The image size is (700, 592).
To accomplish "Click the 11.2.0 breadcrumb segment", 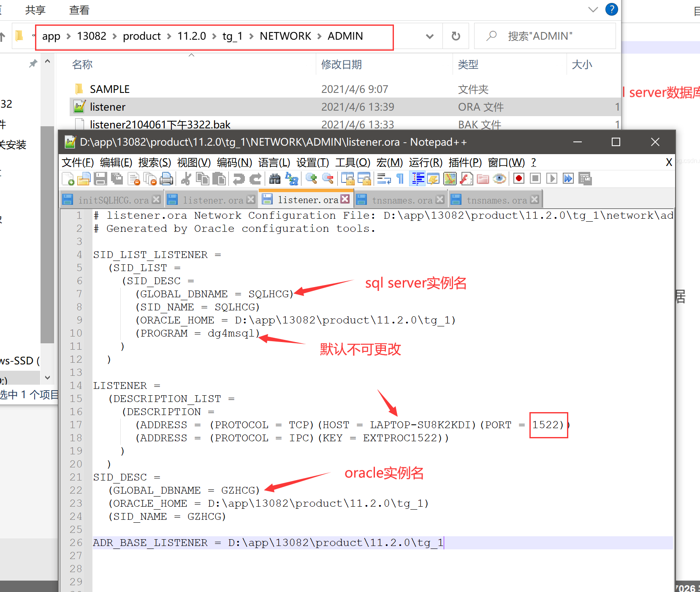I will [x=192, y=36].
